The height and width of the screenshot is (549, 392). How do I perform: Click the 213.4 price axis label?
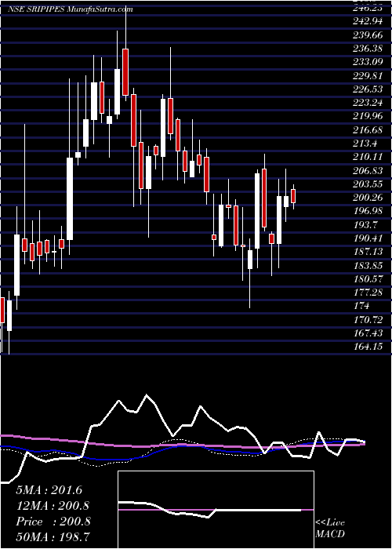(364, 144)
